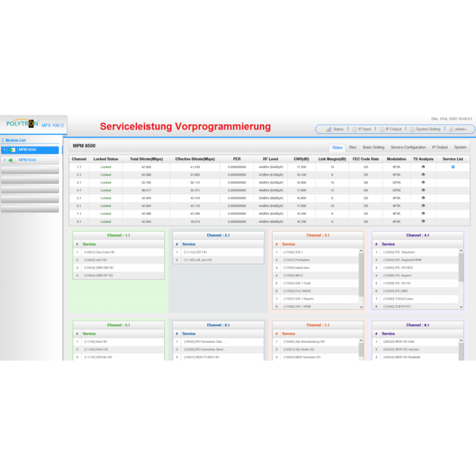Image resolution: width=476 pixels, height=476 pixels.
Task: Open the admin dropdown menu
Action: tap(461, 129)
